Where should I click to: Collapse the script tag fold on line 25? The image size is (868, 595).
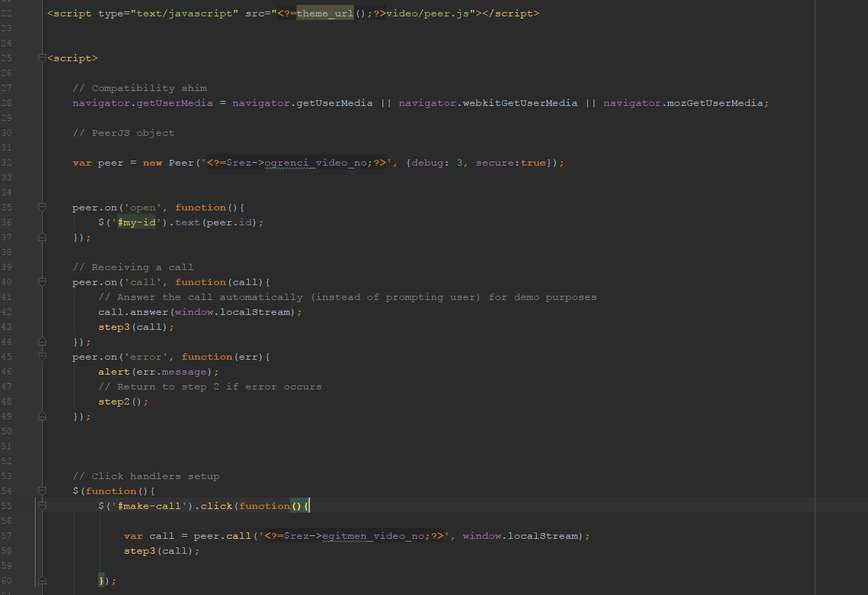tap(43, 58)
